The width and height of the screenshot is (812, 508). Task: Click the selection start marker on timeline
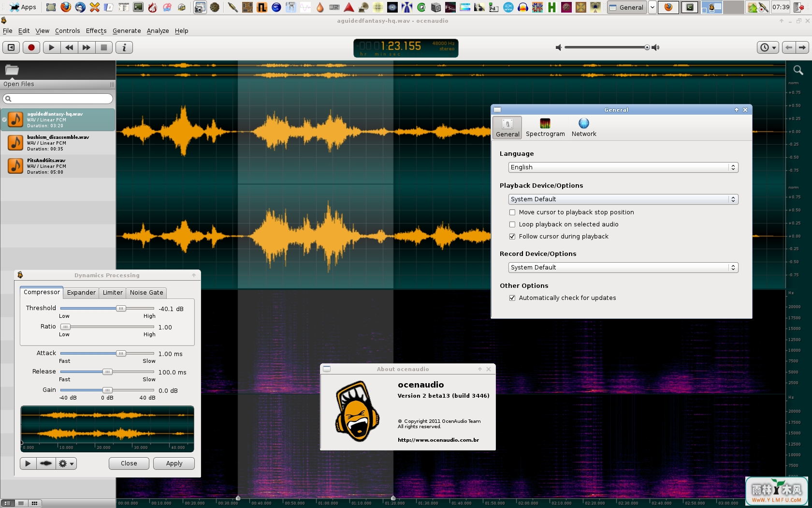(238, 498)
